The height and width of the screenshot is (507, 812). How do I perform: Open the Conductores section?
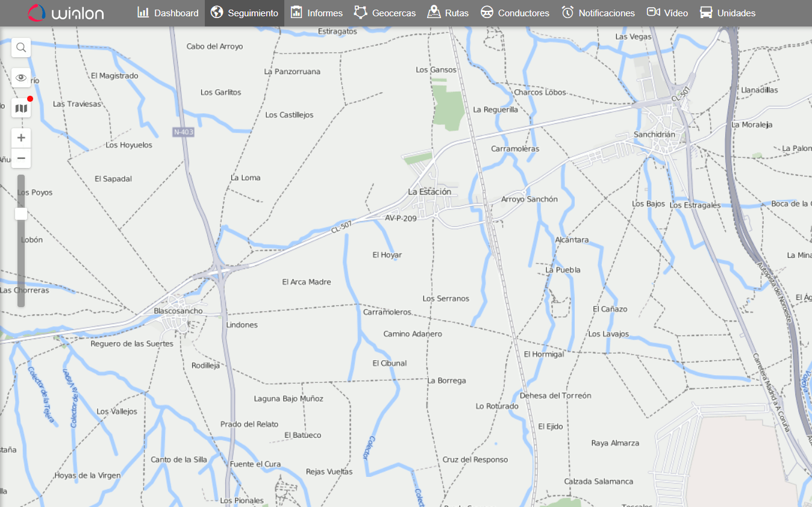click(515, 13)
